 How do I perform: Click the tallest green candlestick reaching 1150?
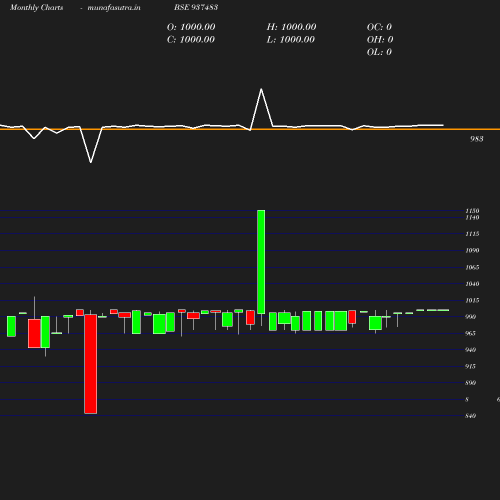coord(261,262)
